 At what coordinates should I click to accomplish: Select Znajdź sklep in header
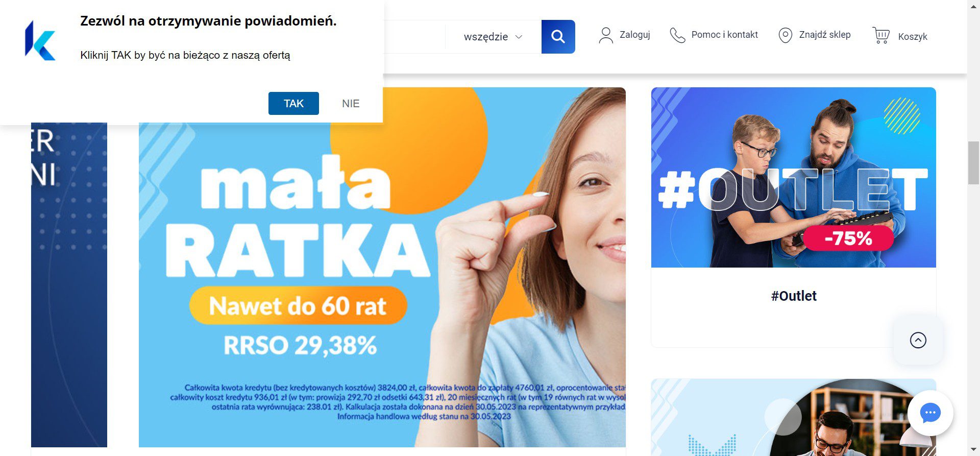825,35
